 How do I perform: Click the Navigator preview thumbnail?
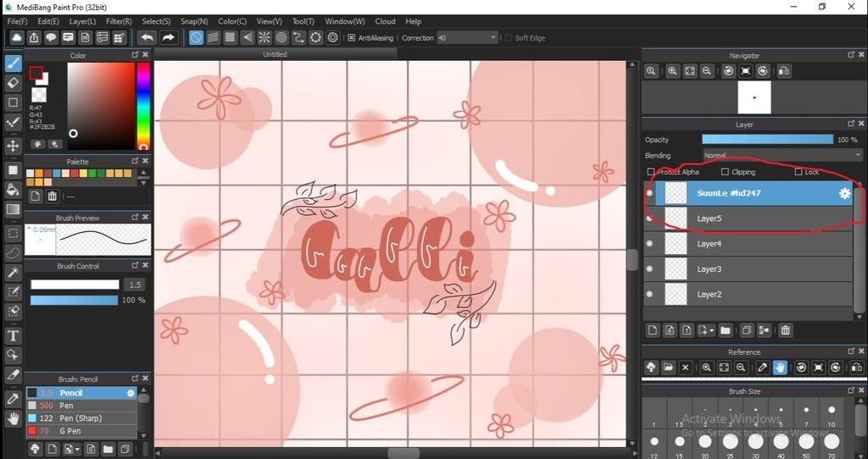click(754, 97)
